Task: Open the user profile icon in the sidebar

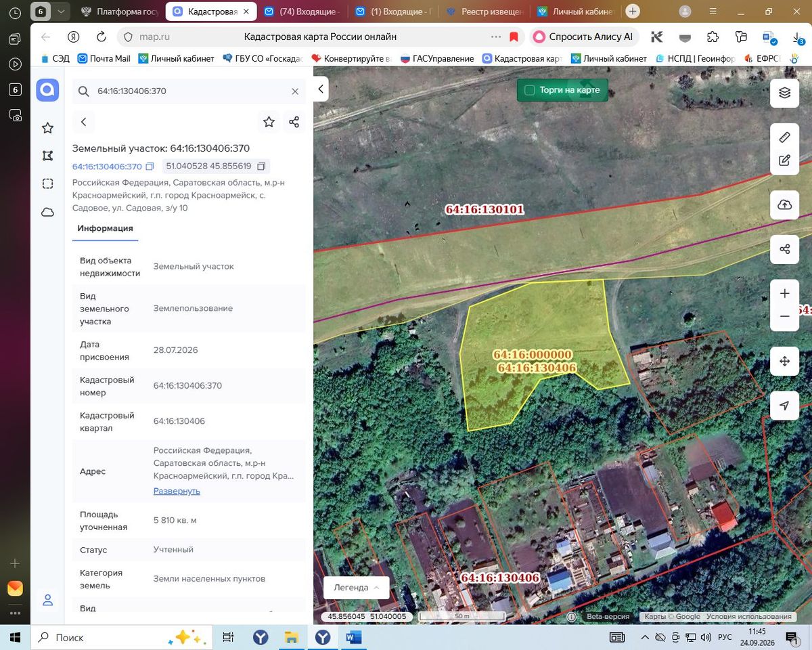Action: (x=47, y=600)
